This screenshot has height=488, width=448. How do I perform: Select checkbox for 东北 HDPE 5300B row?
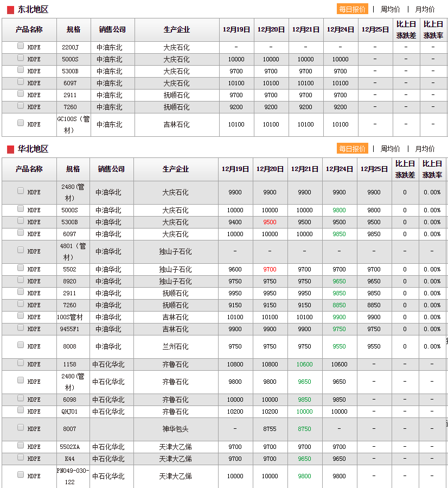pos(21,69)
